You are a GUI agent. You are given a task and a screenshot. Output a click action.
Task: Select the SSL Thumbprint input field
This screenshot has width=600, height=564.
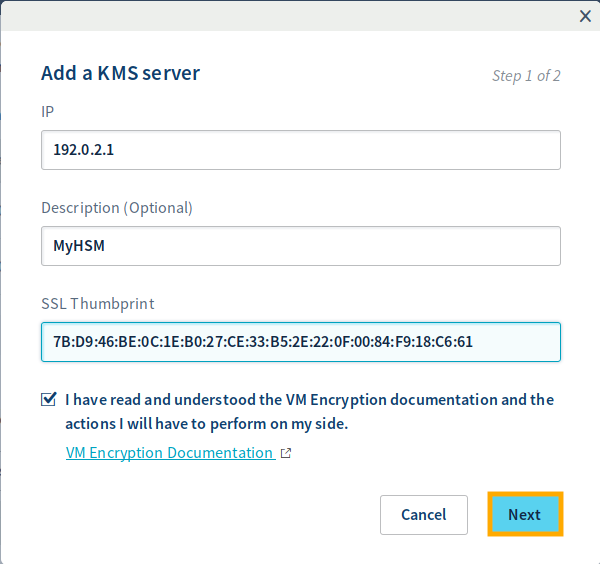[x=300, y=341]
